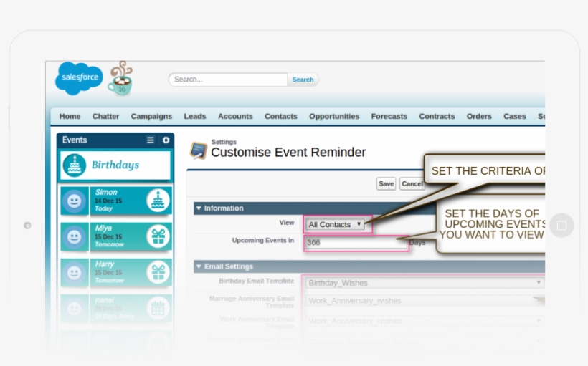
Task: Click the gift icon on Miya's card
Action: point(158,236)
